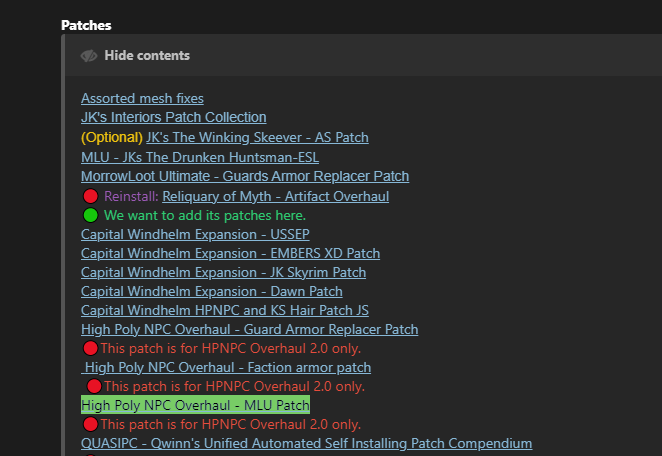This screenshot has height=456, width=662.
Task: Click the HPNPC 2.0 note under Faction armor patch
Action: (x=234, y=386)
